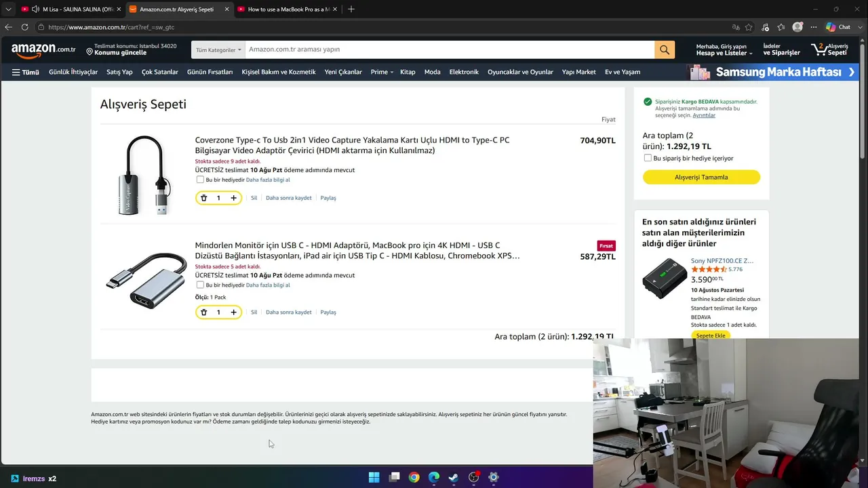This screenshot has width=868, height=488.
Task: Click the translate page icon in address bar
Action: pyautogui.click(x=736, y=27)
